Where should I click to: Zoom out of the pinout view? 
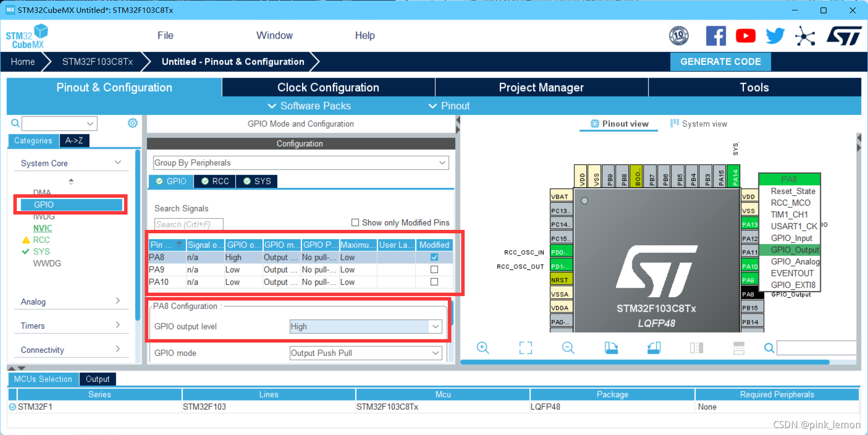click(x=568, y=348)
